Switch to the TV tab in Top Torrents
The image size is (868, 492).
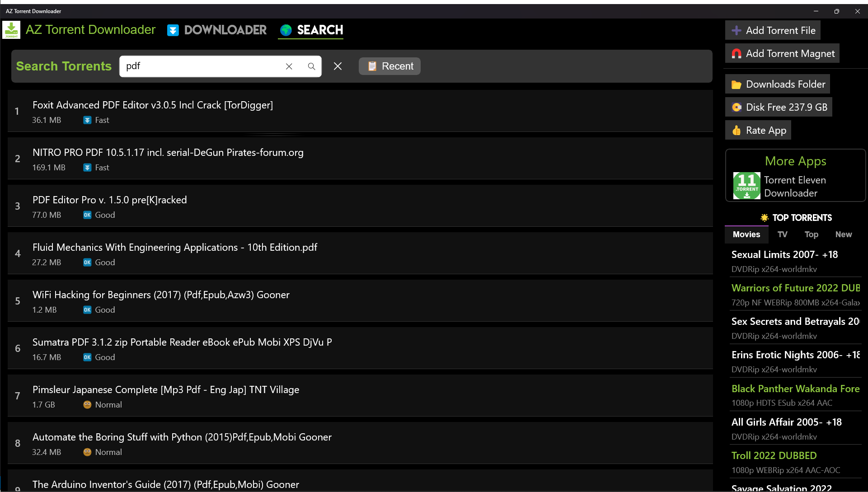click(x=782, y=234)
